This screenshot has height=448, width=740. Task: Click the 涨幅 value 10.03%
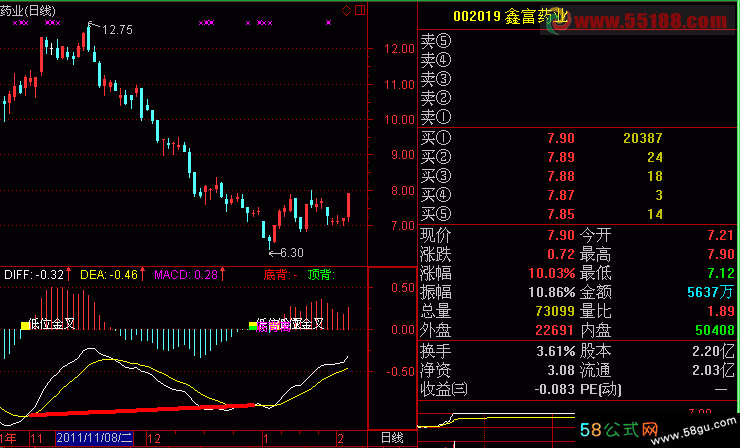pyautogui.click(x=551, y=273)
